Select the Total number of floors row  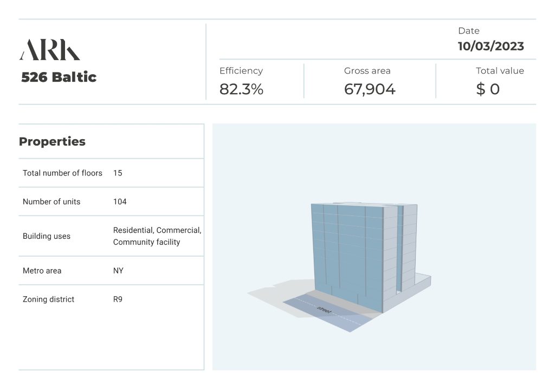click(62, 173)
